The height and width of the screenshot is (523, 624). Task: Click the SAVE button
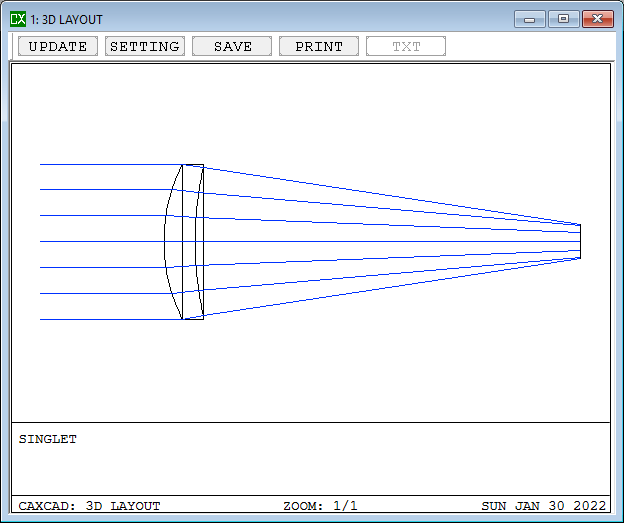coord(232,46)
